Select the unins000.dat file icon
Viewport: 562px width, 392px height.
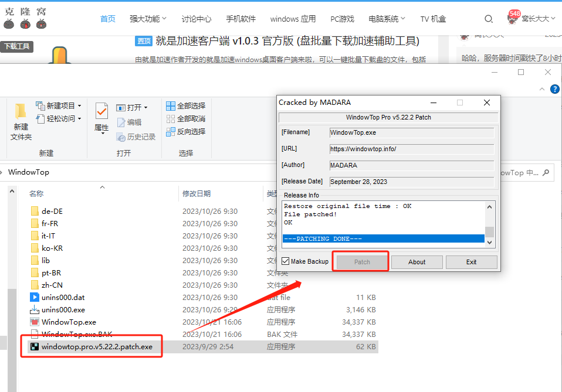pyautogui.click(x=35, y=297)
